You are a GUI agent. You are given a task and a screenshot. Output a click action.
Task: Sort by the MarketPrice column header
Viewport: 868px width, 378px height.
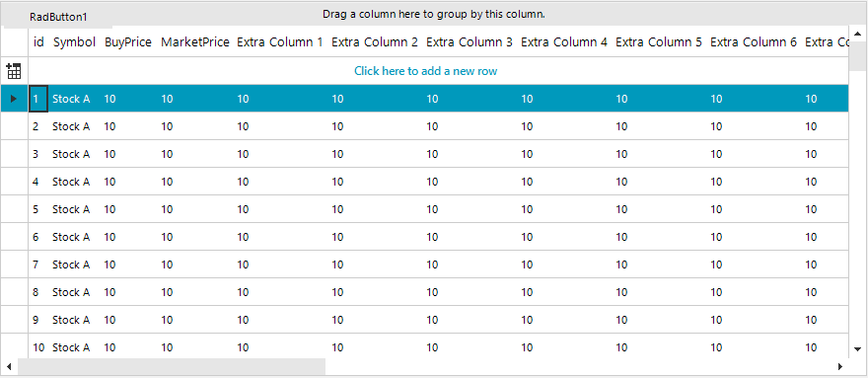[x=195, y=41]
